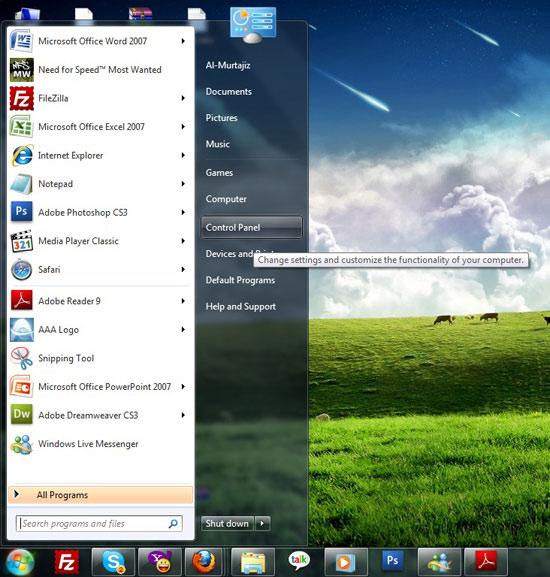This screenshot has width=550, height=577.
Task: Open Windows Media Player on taskbar
Action: (x=346, y=562)
